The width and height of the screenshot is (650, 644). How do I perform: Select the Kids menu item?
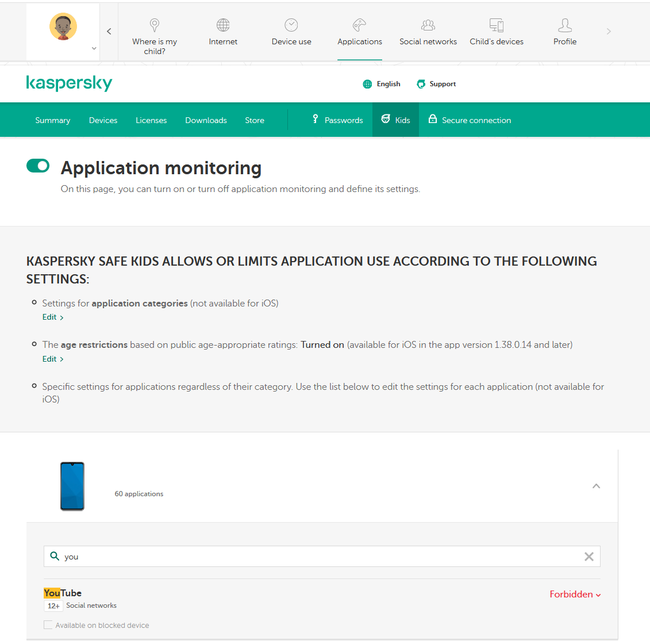click(402, 120)
